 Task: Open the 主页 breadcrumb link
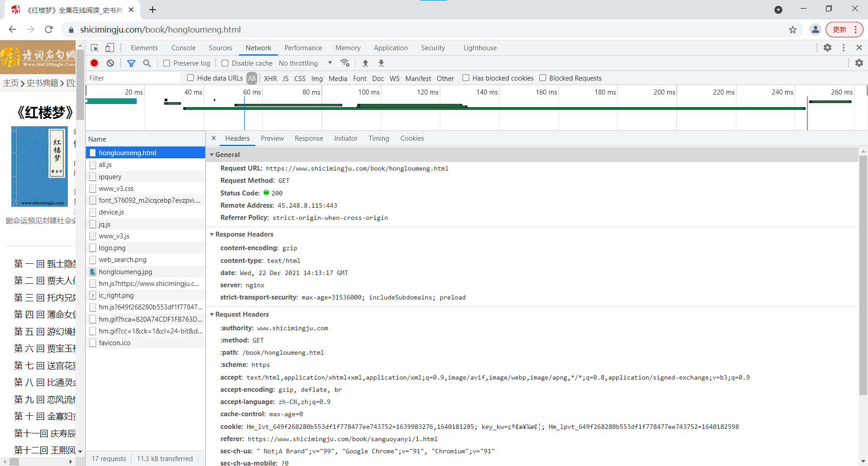(x=11, y=83)
